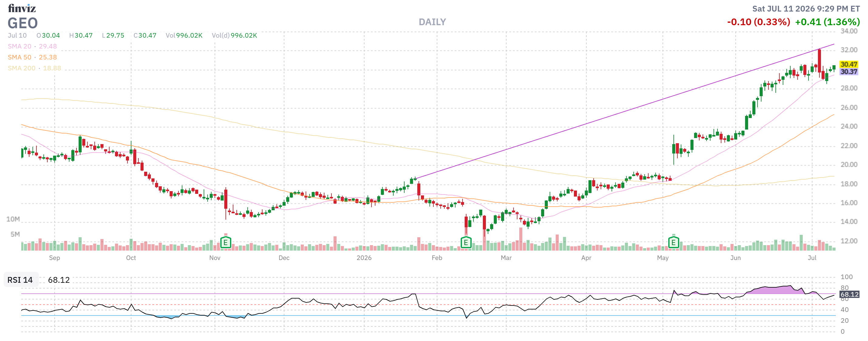Click the high price H 30.47
Screen dimensions: 868x341
pos(81,35)
